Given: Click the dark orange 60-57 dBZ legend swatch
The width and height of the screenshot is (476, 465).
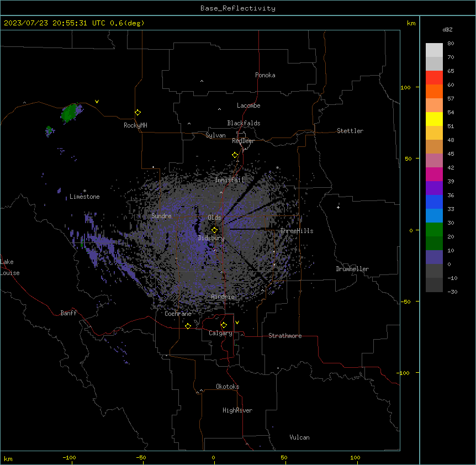Looking at the screenshot, I should point(434,91).
